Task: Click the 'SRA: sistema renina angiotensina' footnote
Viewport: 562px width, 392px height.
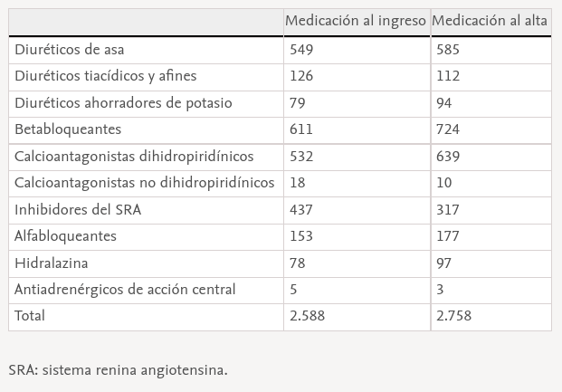Action: coord(118,369)
